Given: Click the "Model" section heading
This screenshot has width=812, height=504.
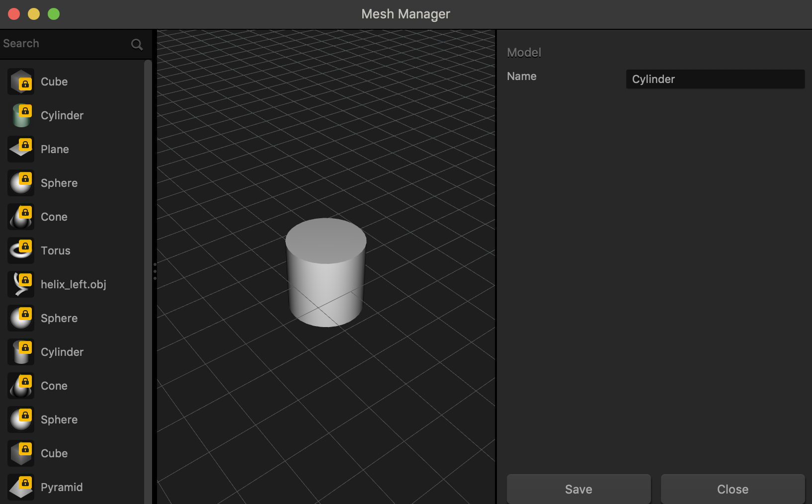Looking at the screenshot, I should coord(524,52).
